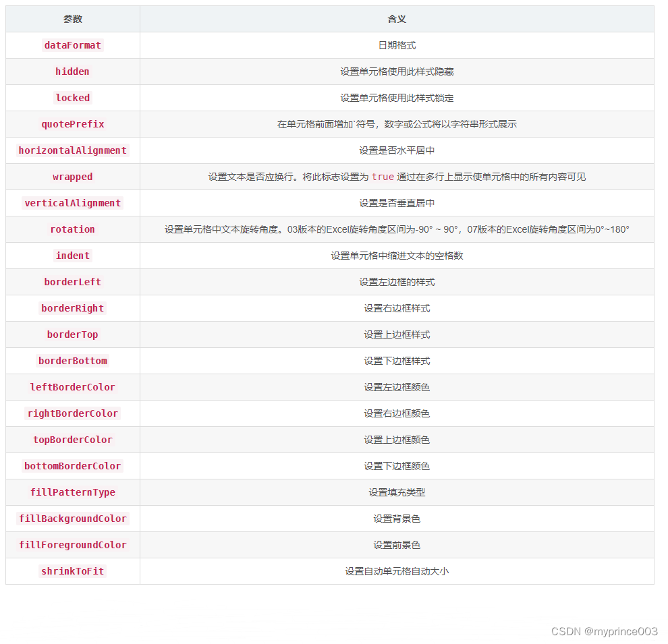The height and width of the screenshot is (644, 668).
Task: Click the 设置背景色 description
Action: (397, 519)
